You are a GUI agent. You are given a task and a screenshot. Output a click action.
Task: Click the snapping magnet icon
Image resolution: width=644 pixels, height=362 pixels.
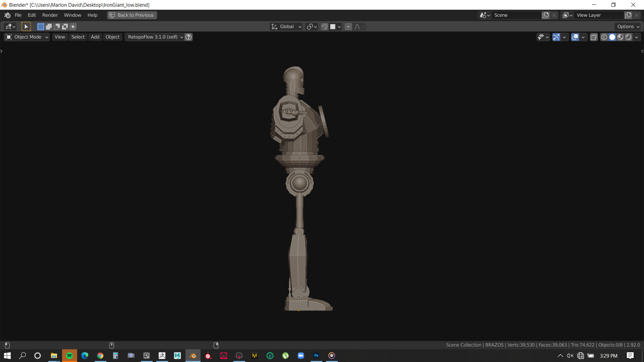coord(324,26)
